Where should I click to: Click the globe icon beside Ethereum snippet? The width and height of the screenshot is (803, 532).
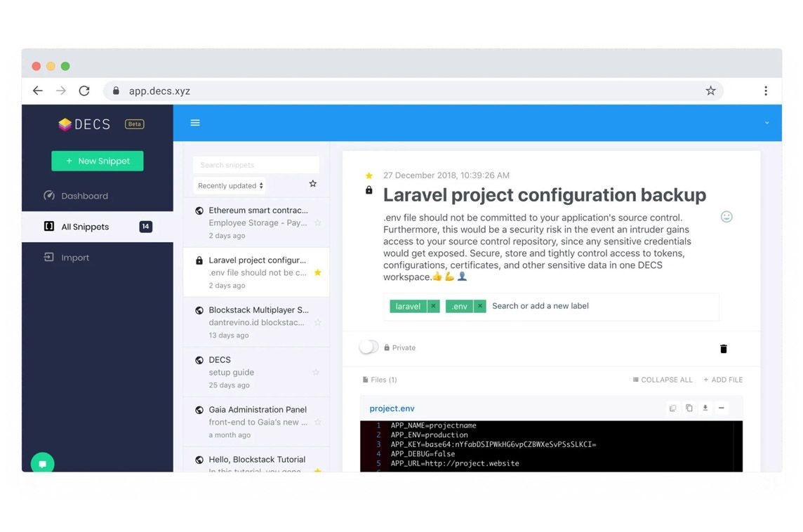[x=199, y=211]
